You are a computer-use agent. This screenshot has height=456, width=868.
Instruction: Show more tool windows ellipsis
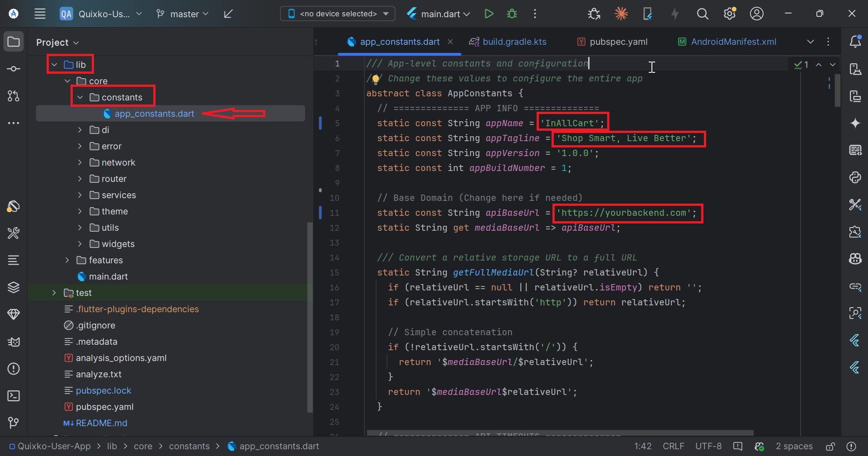[x=14, y=123]
